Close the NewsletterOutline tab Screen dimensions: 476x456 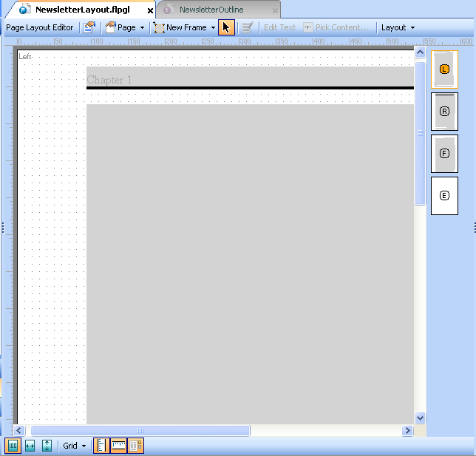[275, 11]
